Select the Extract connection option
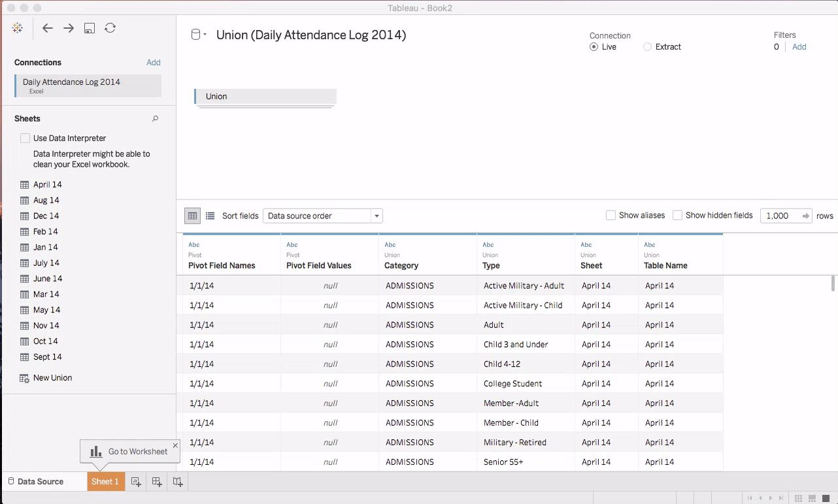This screenshot has height=504, width=838. click(x=647, y=47)
